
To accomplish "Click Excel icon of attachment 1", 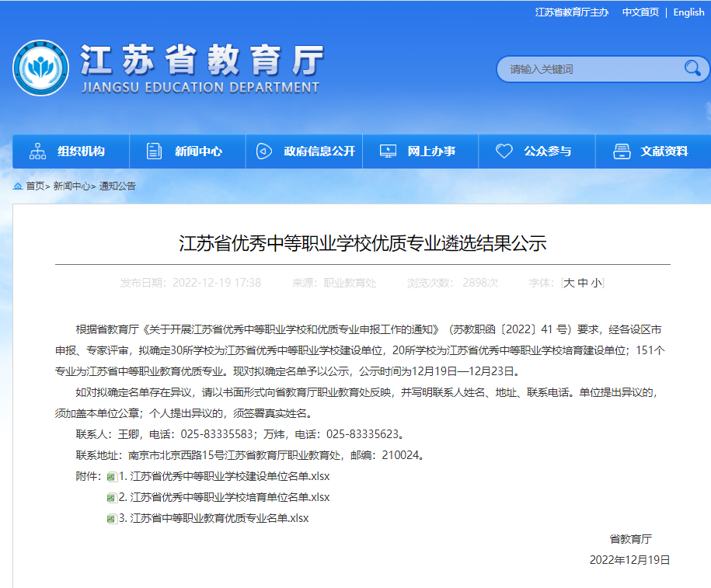I will (112, 476).
